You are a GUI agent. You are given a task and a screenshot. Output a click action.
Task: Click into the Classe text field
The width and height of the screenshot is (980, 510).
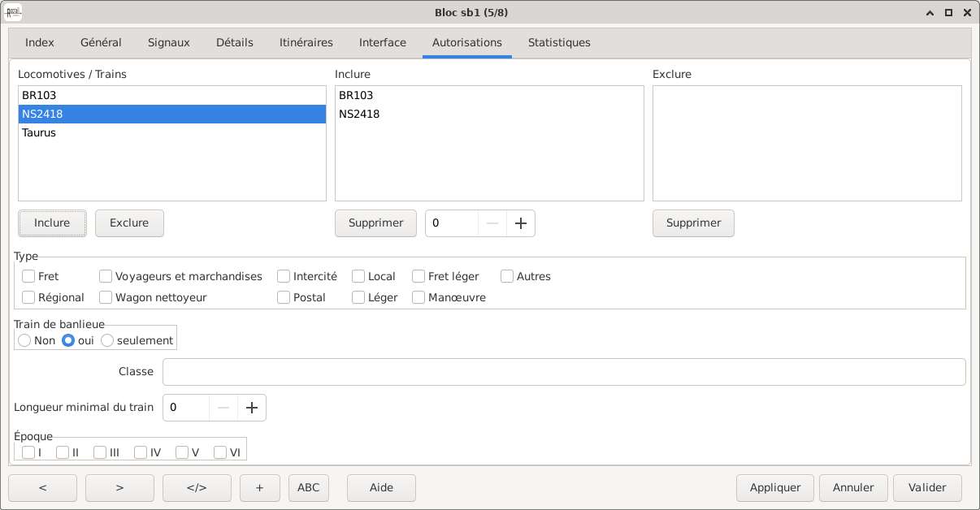point(564,372)
